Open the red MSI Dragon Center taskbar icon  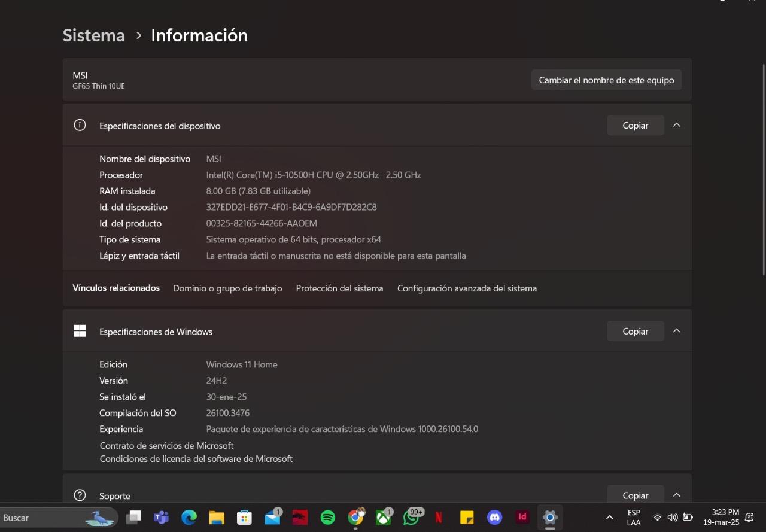coord(300,518)
